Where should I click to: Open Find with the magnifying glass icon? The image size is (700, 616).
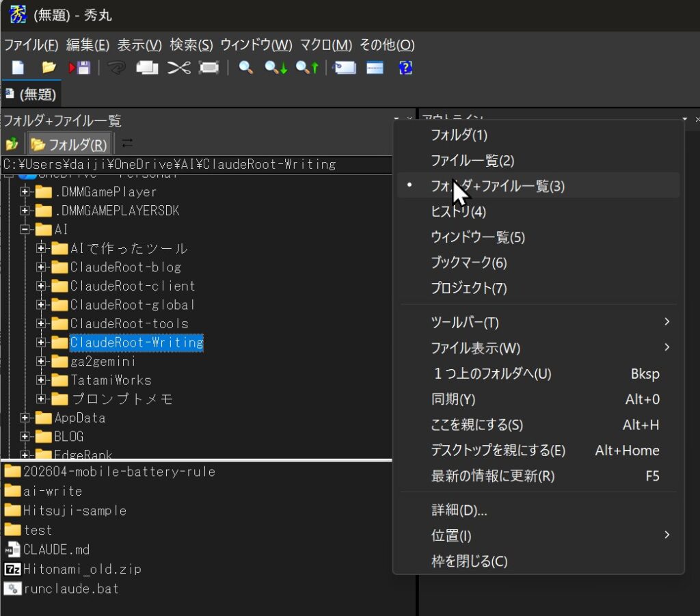[245, 68]
